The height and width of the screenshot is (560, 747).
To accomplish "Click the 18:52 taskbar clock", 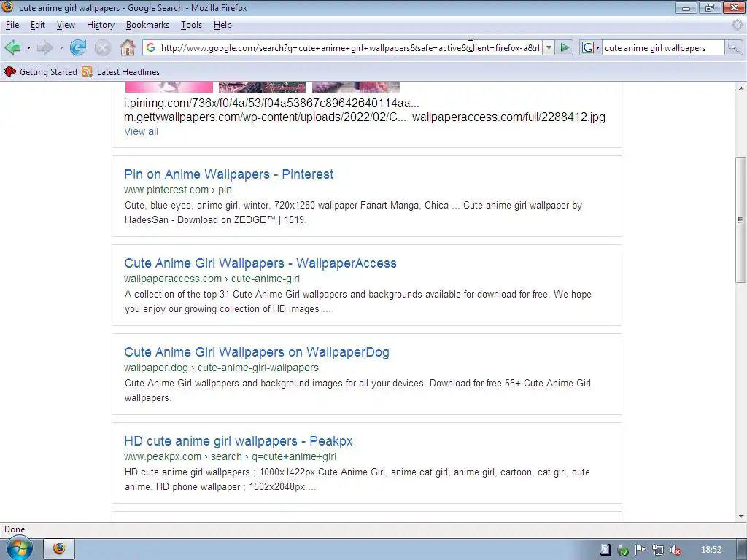I will tap(711, 550).
